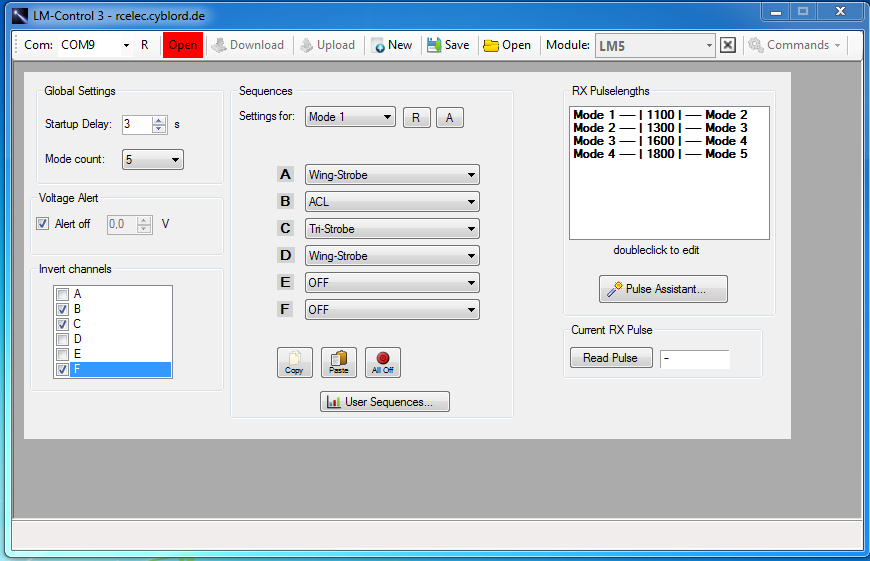Click the red Open COM port button
Viewport: 870px width, 561px height.
click(x=183, y=45)
